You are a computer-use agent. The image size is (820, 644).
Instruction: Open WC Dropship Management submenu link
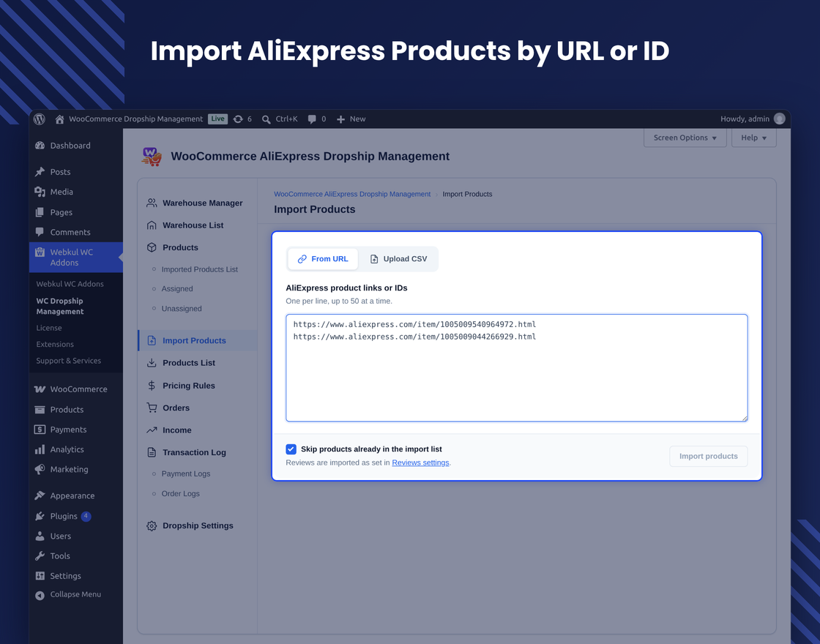[59, 306]
